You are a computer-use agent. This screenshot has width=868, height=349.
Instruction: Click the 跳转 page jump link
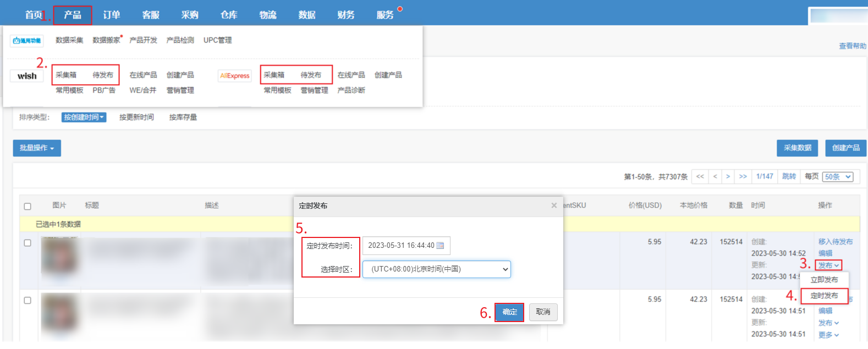click(789, 176)
